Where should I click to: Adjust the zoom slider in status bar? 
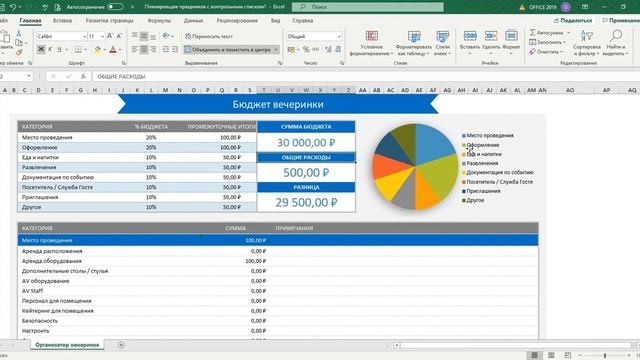tap(605, 356)
